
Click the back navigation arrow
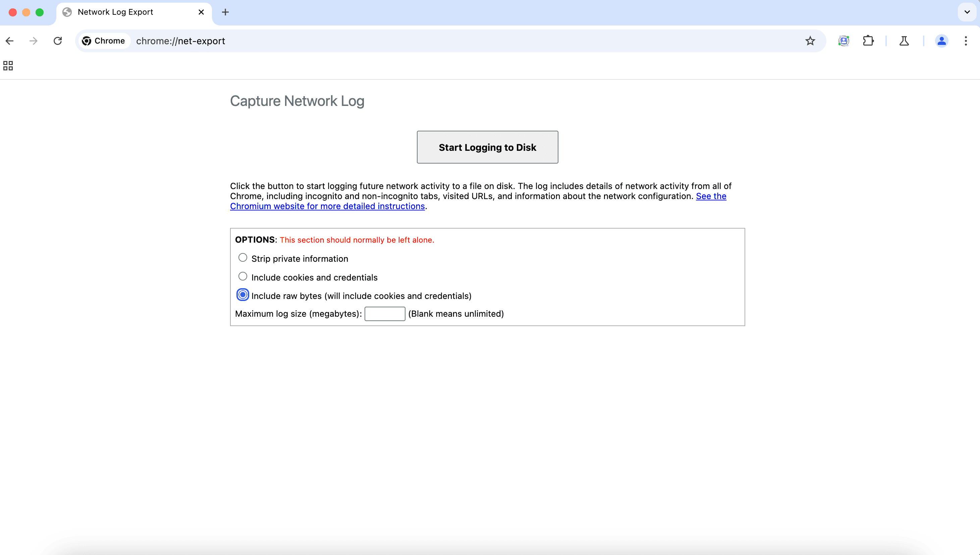coord(9,41)
